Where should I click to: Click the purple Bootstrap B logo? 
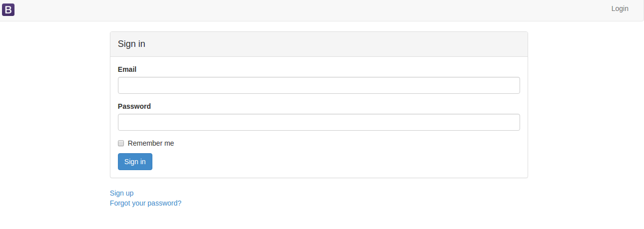point(8,9)
